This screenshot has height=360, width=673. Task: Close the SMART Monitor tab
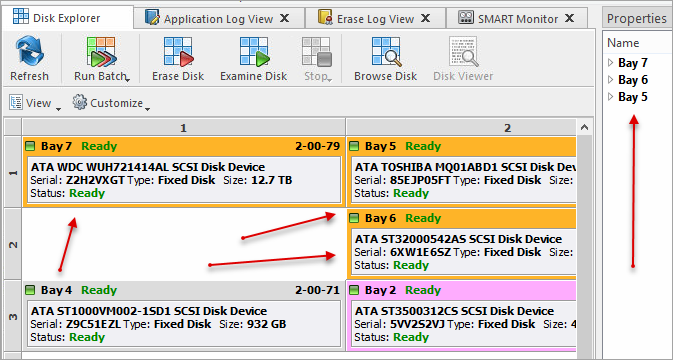point(570,18)
